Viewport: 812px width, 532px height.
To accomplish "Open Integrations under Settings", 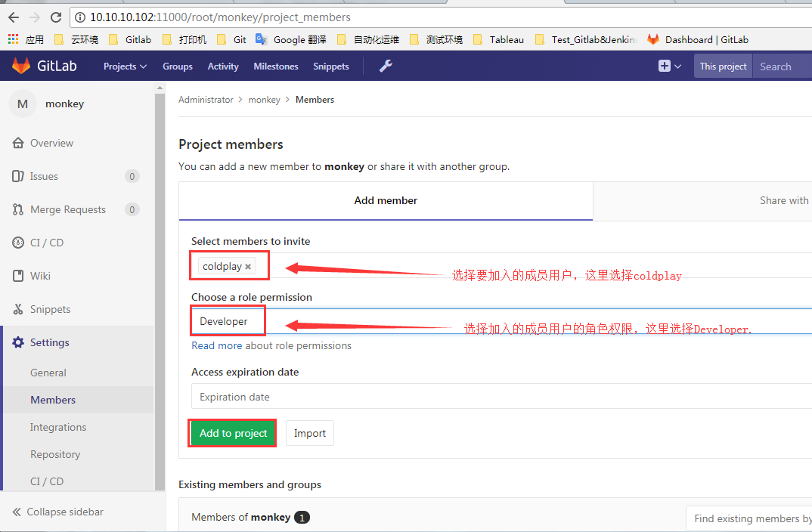I will [x=58, y=427].
